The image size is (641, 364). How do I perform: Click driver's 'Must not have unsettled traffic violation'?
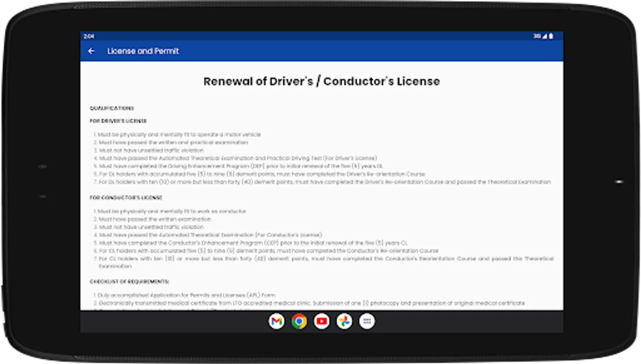click(x=149, y=150)
